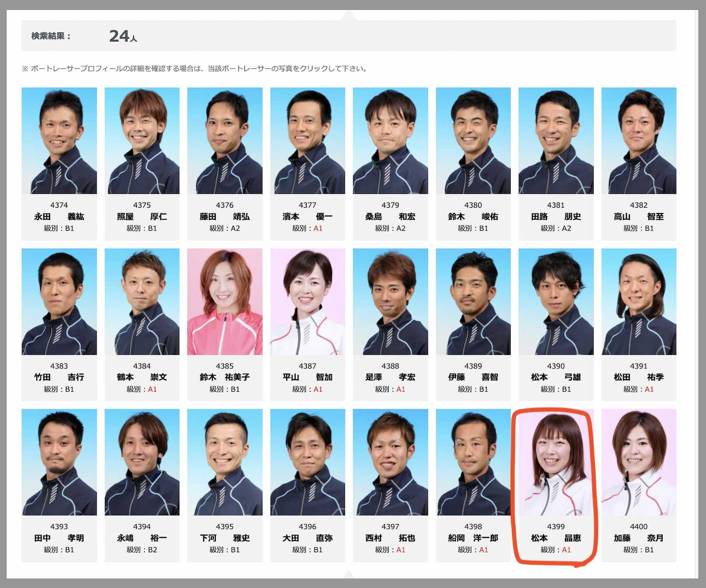706x588 pixels.
Task: Click the 4383 竹田吉行 profile picture
Action: pos(59,302)
